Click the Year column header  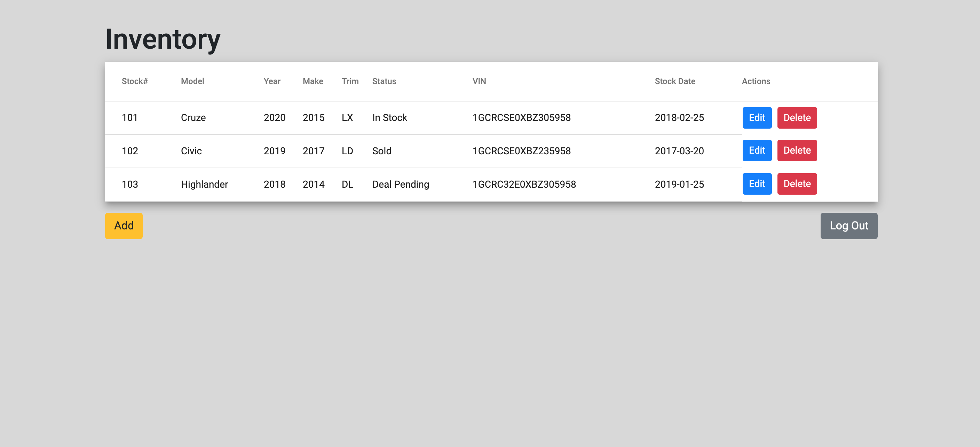(272, 81)
